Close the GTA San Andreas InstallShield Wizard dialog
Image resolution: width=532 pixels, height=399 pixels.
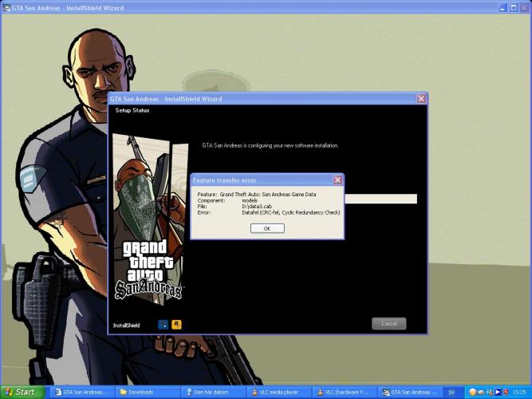click(x=421, y=98)
